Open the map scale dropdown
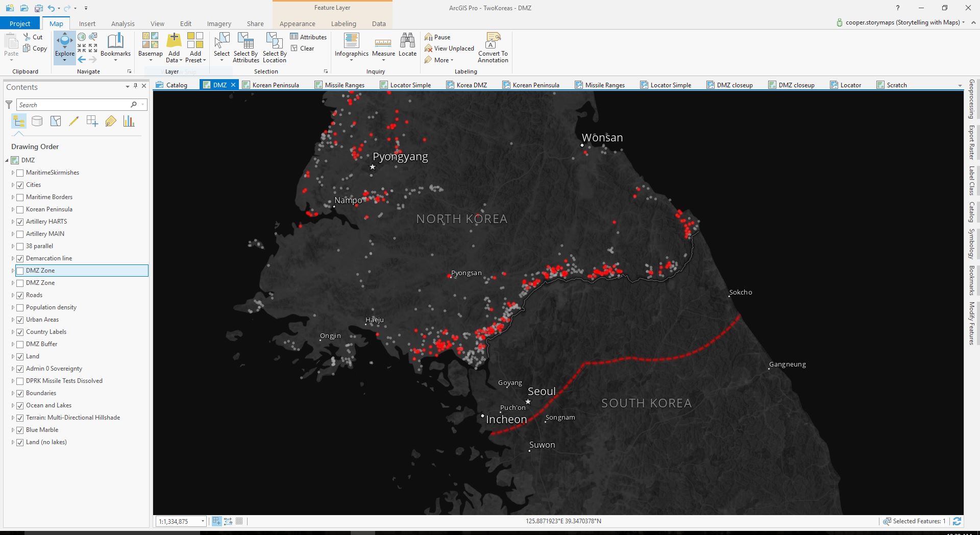Image resolution: width=980 pixels, height=535 pixels. (x=203, y=521)
